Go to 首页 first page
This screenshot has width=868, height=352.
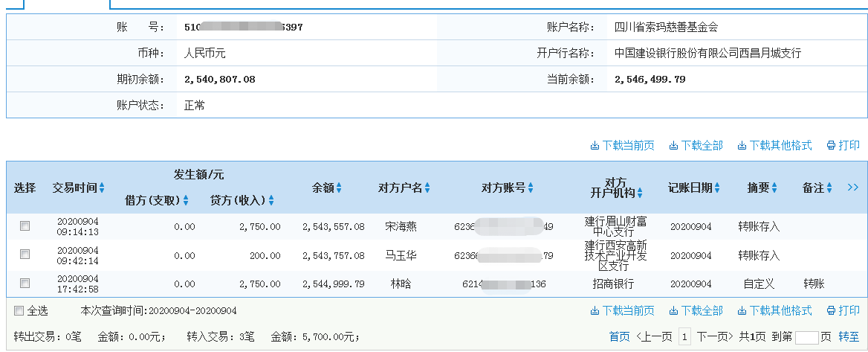[620, 336]
